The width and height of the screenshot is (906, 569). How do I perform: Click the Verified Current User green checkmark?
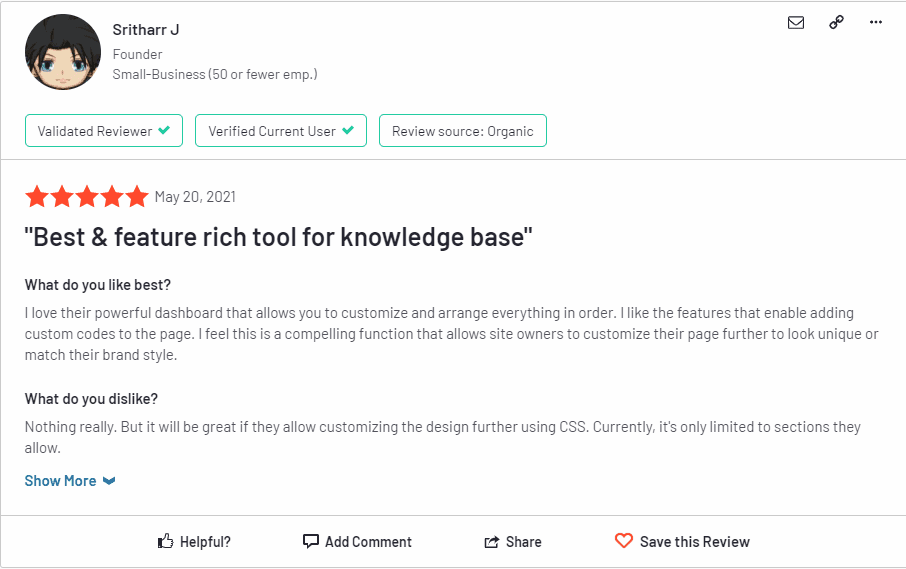[x=348, y=131]
